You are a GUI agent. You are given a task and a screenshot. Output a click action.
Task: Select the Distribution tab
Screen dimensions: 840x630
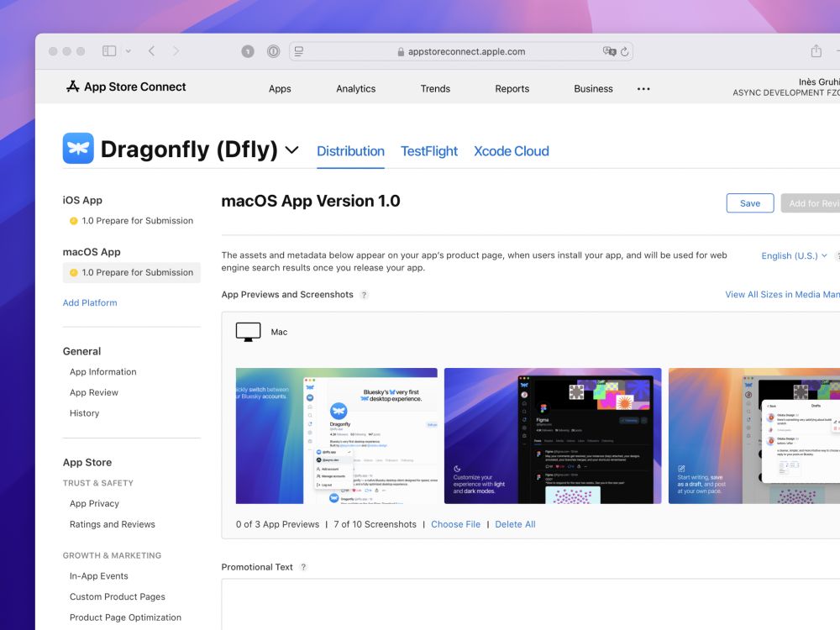pos(350,151)
